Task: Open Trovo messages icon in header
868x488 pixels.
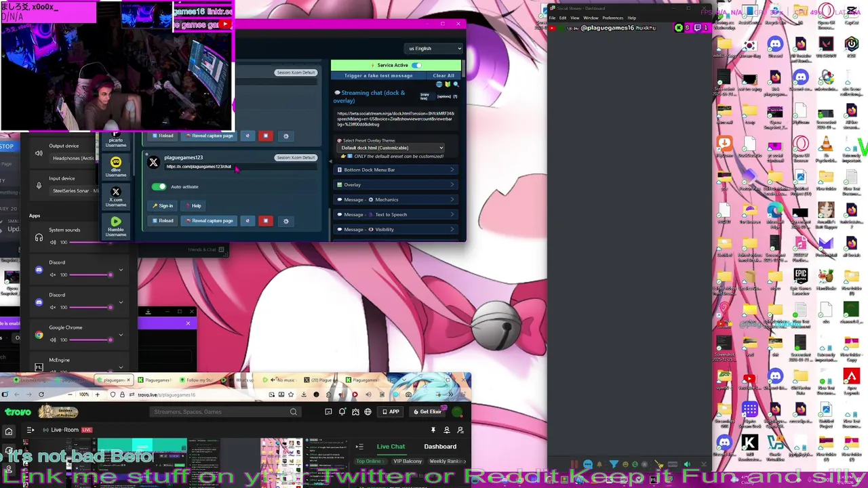Action: [x=328, y=411]
